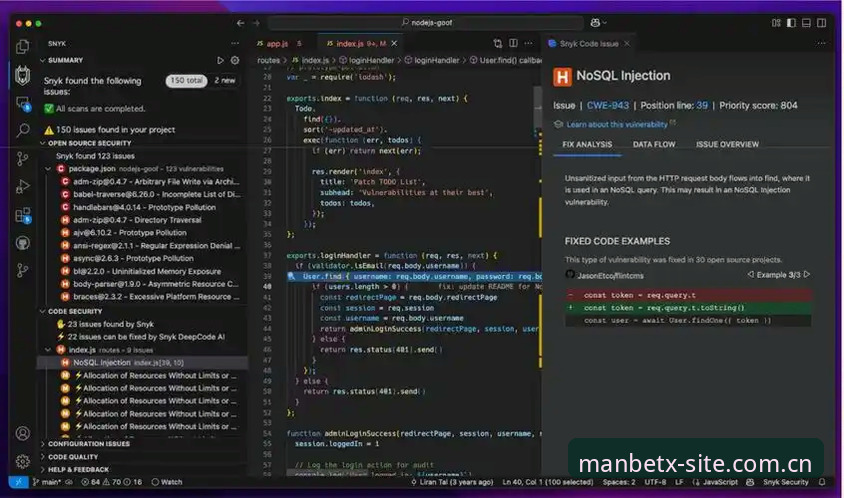
Task: Expand the Configuration Issues section
Action: (43, 444)
